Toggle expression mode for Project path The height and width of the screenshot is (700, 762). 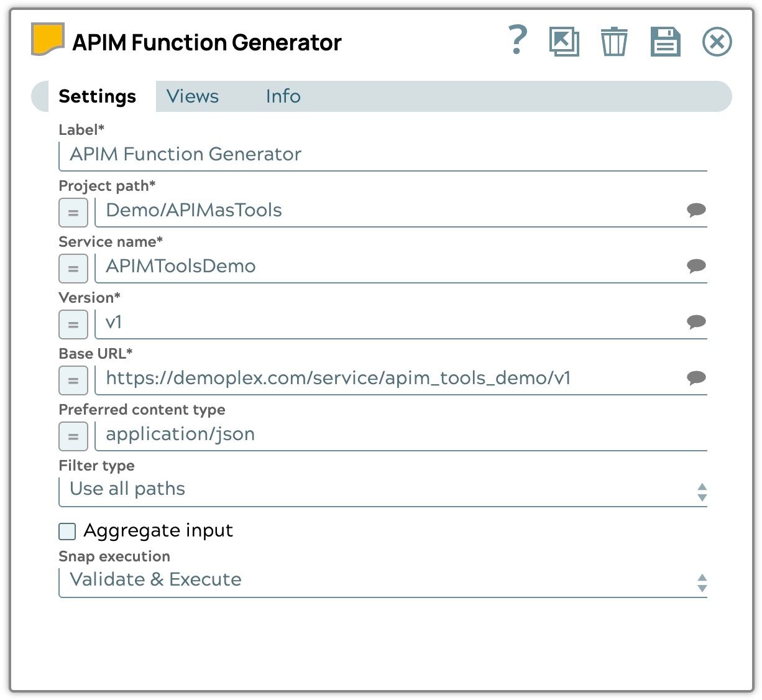73,213
